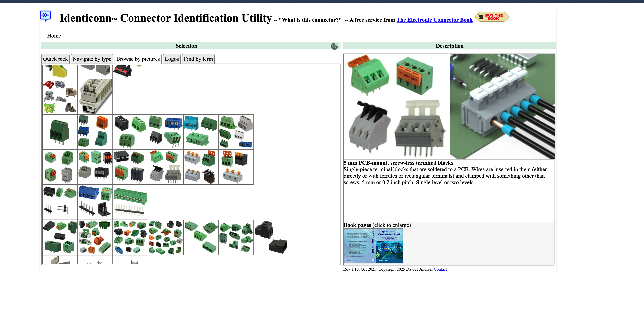Select the Browse by pictures tab
Image resolution: width=644 pixels, height=319 pixels.
click(x=138, y=59)
